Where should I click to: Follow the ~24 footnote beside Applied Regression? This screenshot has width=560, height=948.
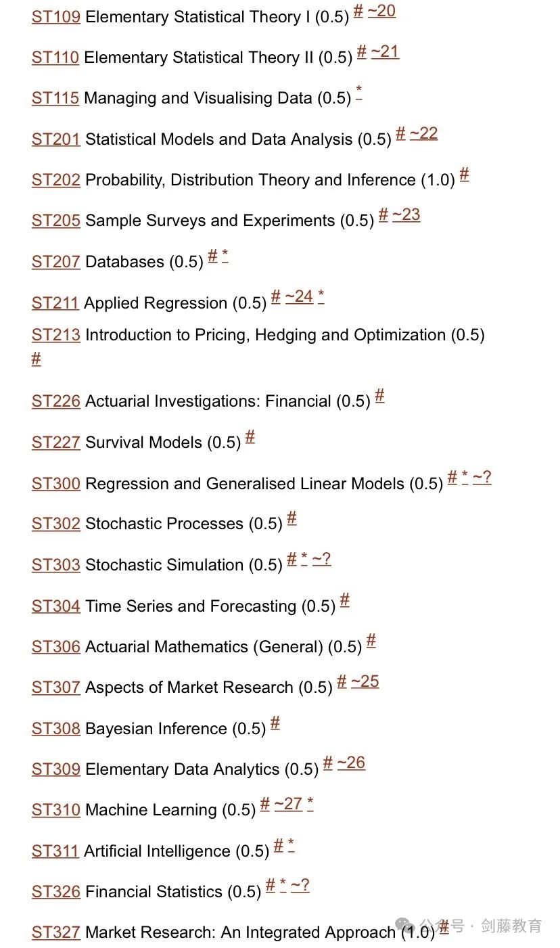click(x=299, y=296)
